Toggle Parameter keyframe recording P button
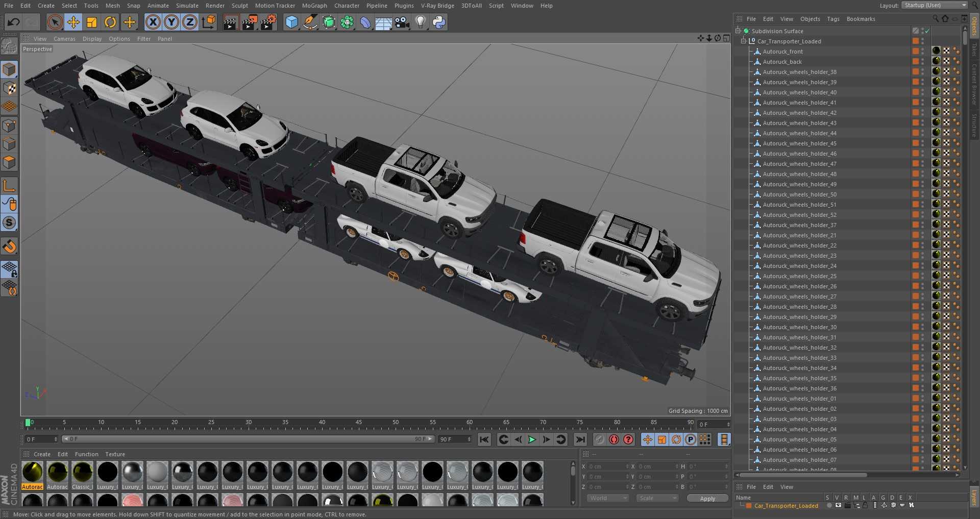 tap(691, 439)
